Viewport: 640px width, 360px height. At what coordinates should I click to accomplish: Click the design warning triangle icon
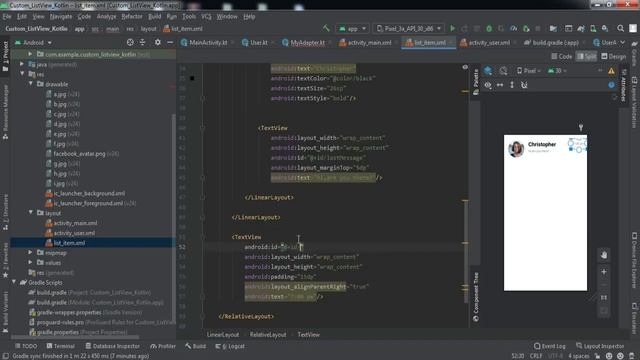coord(611,71)
